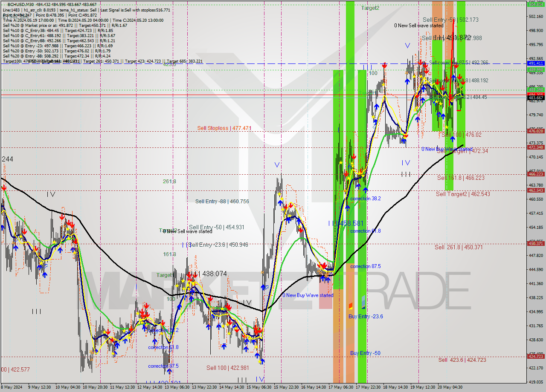Click the 'Sell 100 | 422.981' label
Screen dimensions: 546x392
(227, 368)
